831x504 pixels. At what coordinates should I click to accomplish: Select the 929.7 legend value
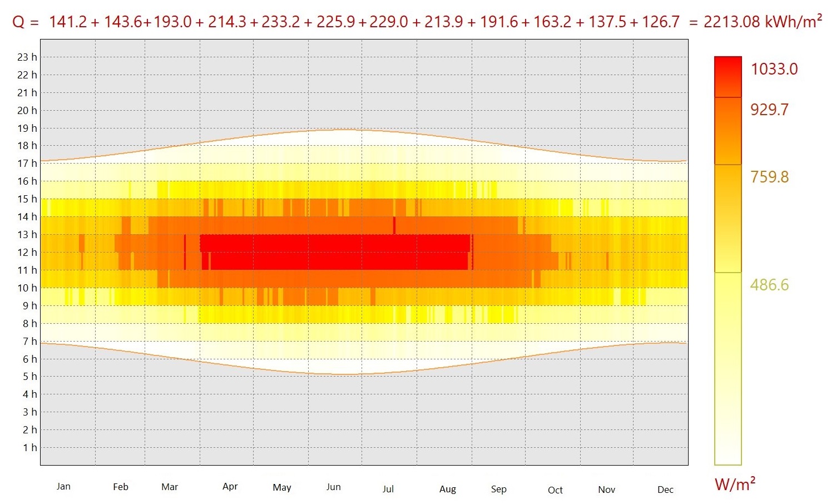coord(770,110)
